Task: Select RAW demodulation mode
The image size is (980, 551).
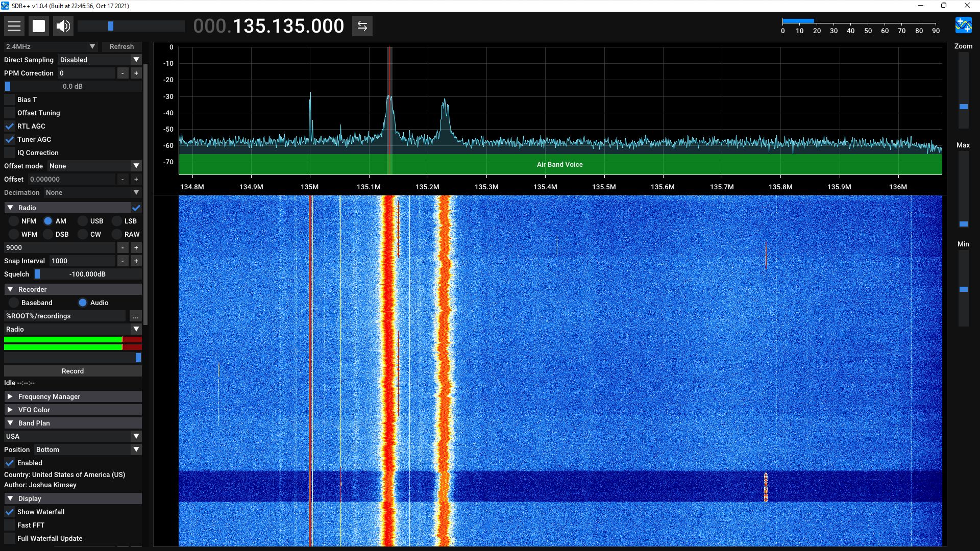Action: (x=117, y=234)
